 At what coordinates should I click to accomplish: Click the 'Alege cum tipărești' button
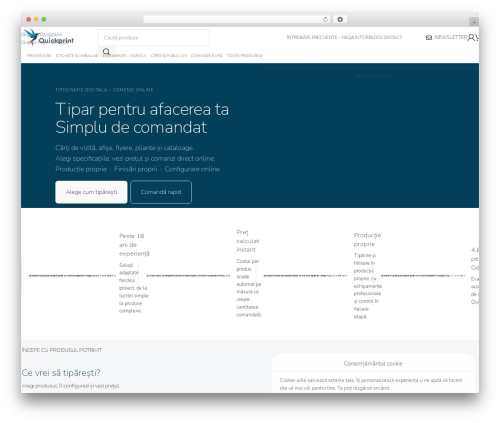pyautogui.click(x=91, y=192)
